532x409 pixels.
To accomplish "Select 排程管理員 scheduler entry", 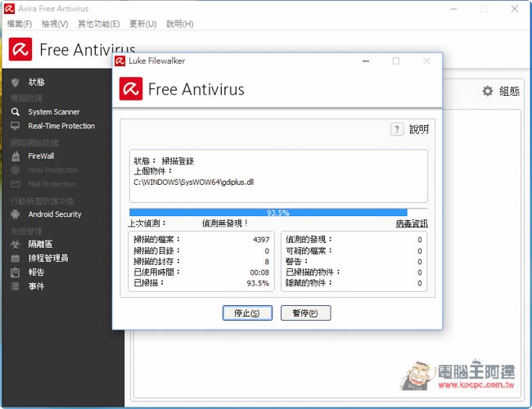I will [48, 258].
